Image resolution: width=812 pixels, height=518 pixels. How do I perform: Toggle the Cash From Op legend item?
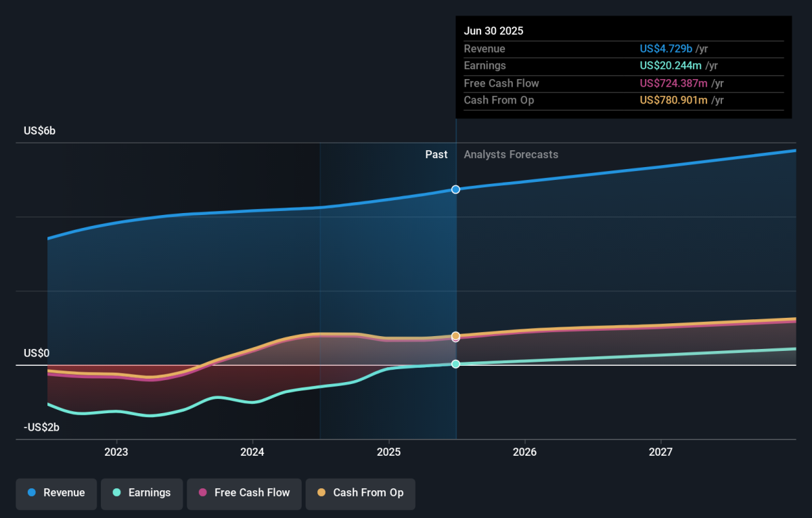point(360,493)
